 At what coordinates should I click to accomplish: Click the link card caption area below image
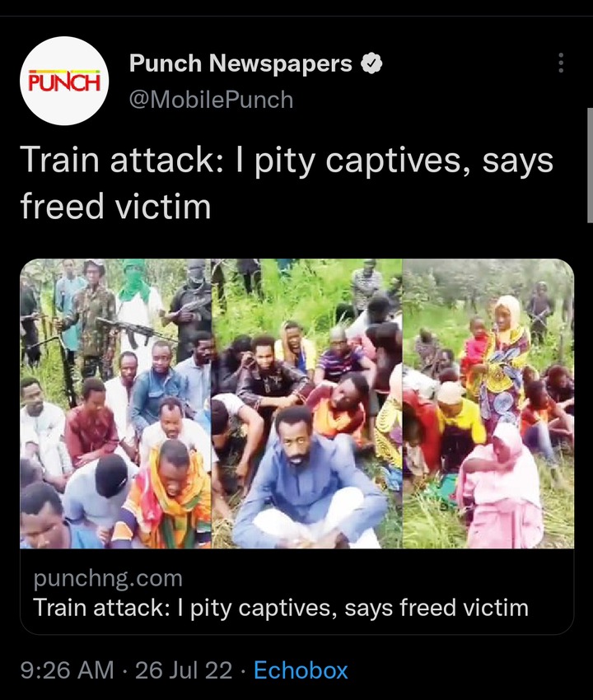(297, 591)
